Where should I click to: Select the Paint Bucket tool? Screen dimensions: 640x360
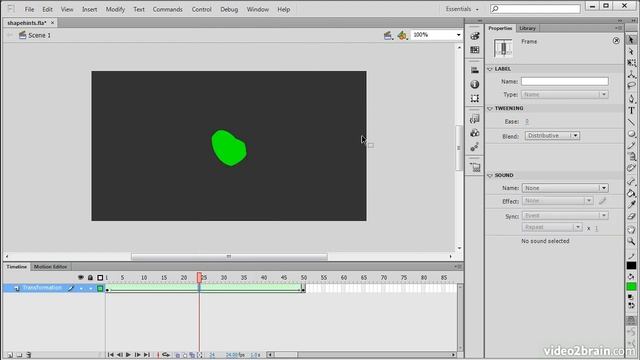[x=631, y=193]
